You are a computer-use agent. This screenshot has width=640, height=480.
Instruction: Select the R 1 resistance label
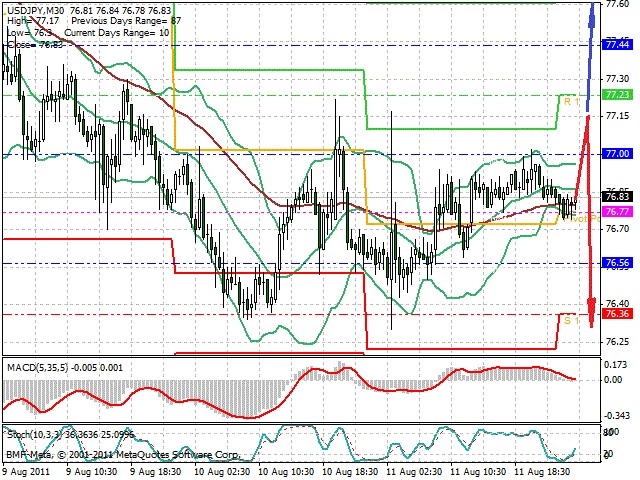coord(571,102)
